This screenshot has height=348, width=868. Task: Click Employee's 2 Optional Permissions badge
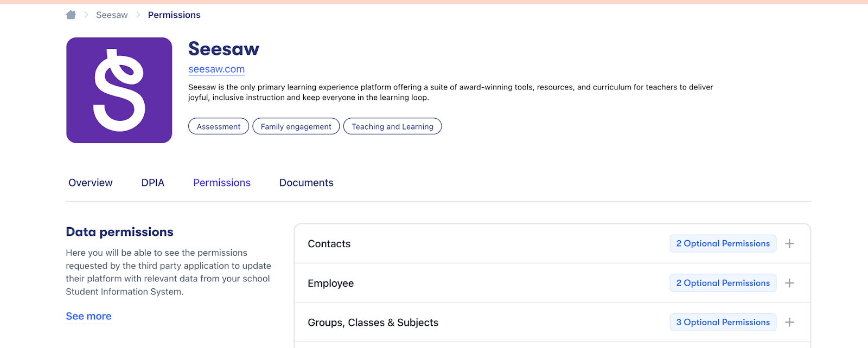(x=723, y=283)
